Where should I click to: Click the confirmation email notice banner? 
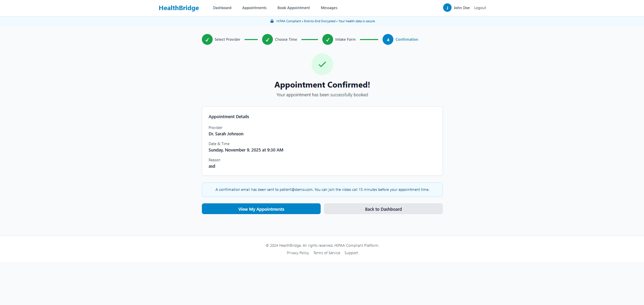click(322, 190)
